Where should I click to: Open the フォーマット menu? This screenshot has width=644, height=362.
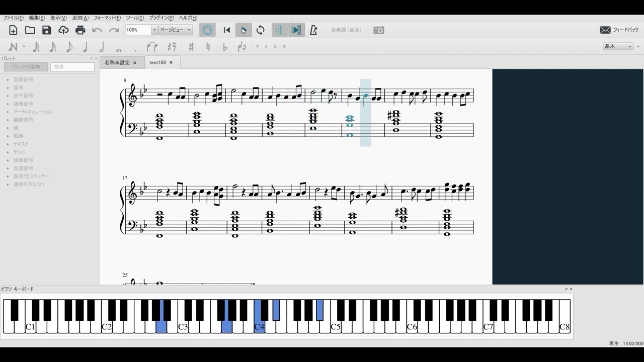pos(107,18)
